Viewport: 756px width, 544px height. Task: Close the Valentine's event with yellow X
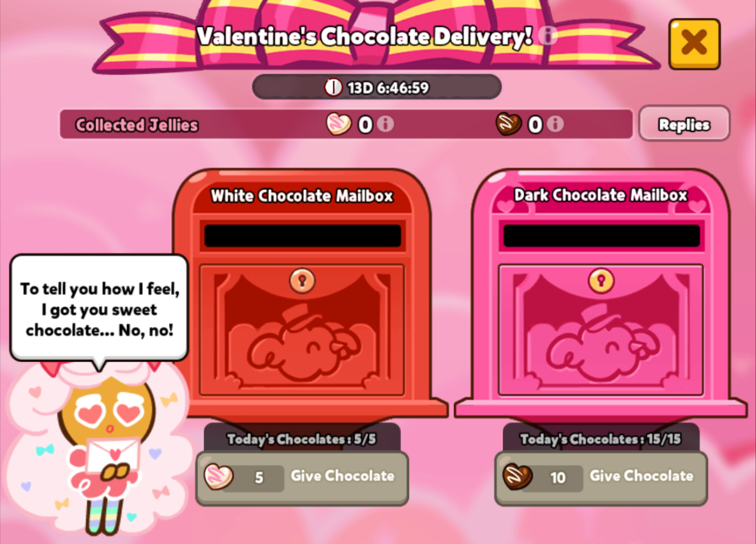point(694,44)
